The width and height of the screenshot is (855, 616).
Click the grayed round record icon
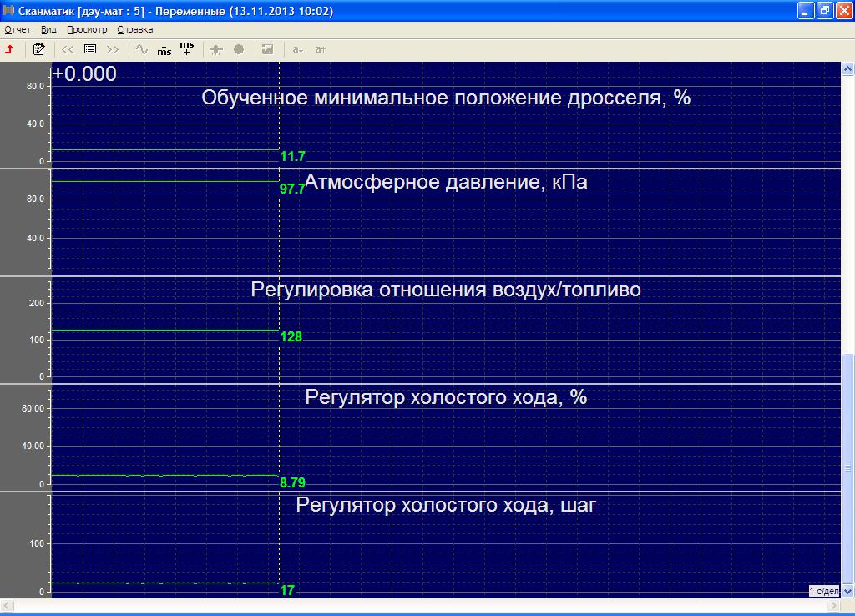pos(239,49)
